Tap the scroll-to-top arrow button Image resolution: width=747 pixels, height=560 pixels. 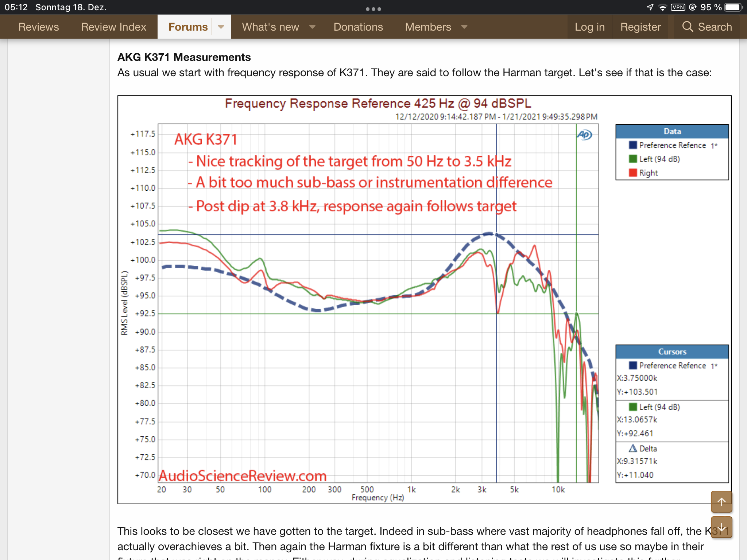[721, 502]
